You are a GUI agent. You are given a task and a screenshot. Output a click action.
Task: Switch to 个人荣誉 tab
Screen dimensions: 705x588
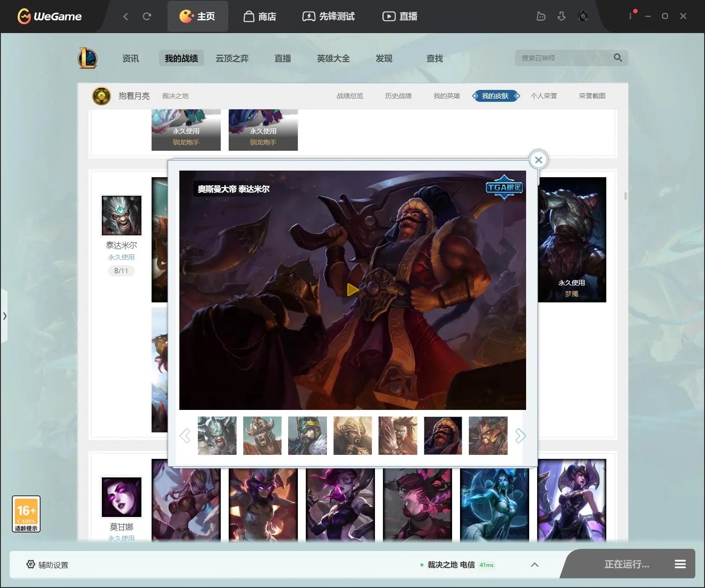(x=544, y=96)
